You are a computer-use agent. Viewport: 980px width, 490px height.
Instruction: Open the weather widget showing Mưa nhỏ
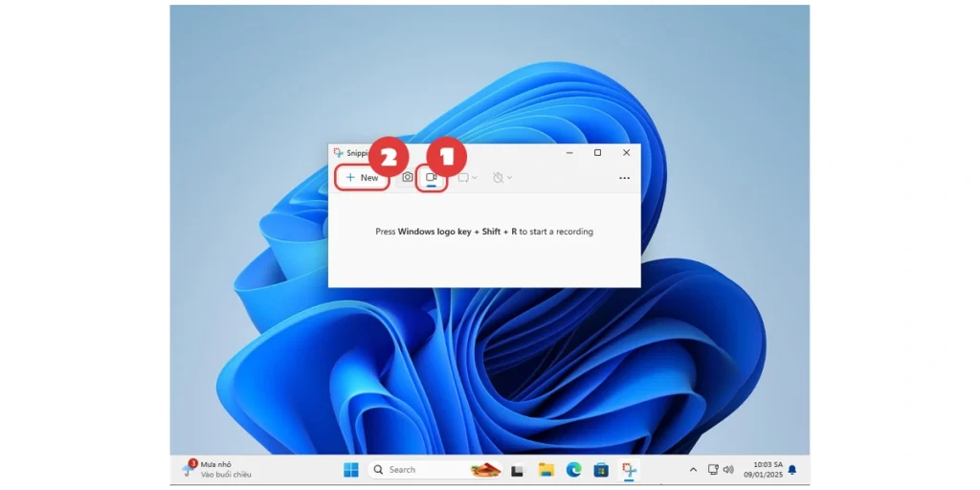pos(217,469)
